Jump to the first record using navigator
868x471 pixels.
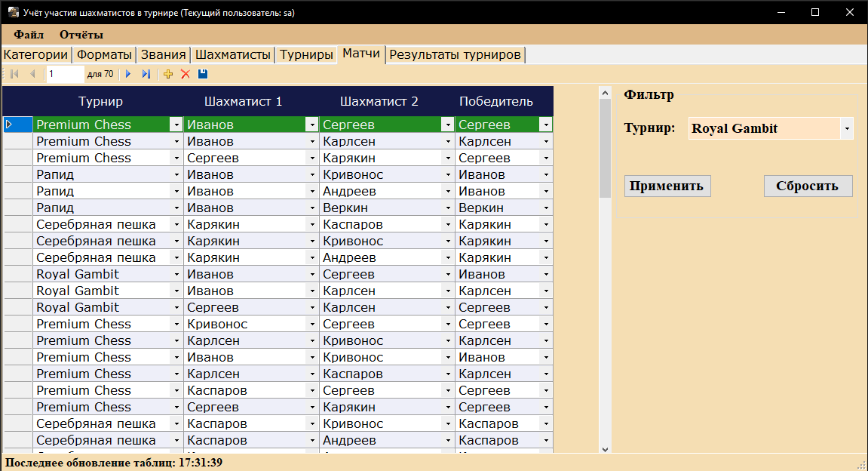coord(13,73)
